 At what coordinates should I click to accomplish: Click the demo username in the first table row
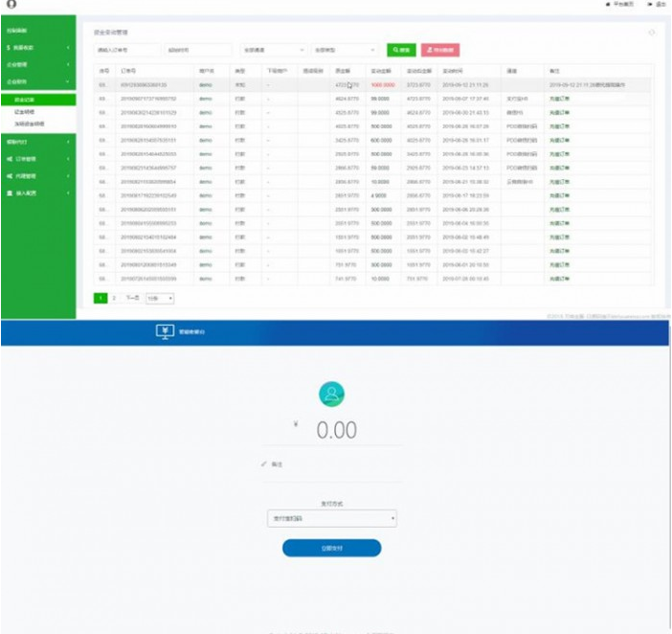206,85
